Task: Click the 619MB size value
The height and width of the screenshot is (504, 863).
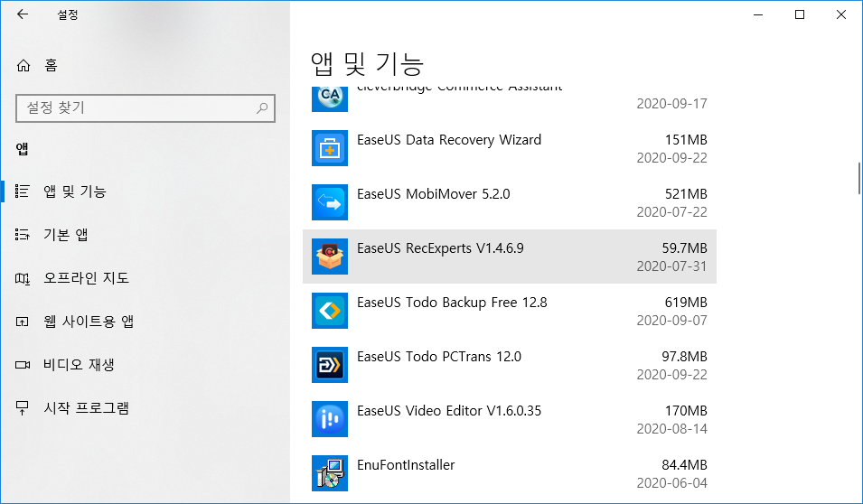Action: click(686, 303)
